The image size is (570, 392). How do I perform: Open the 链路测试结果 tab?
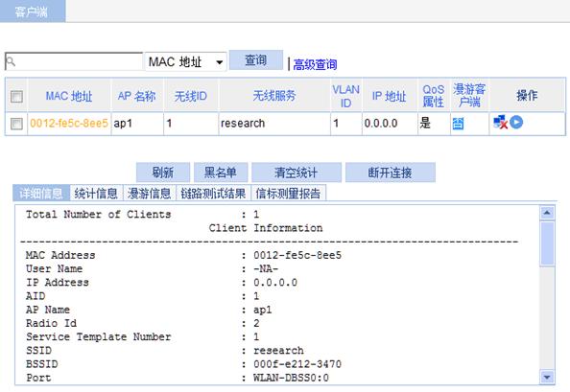[213, 193]
